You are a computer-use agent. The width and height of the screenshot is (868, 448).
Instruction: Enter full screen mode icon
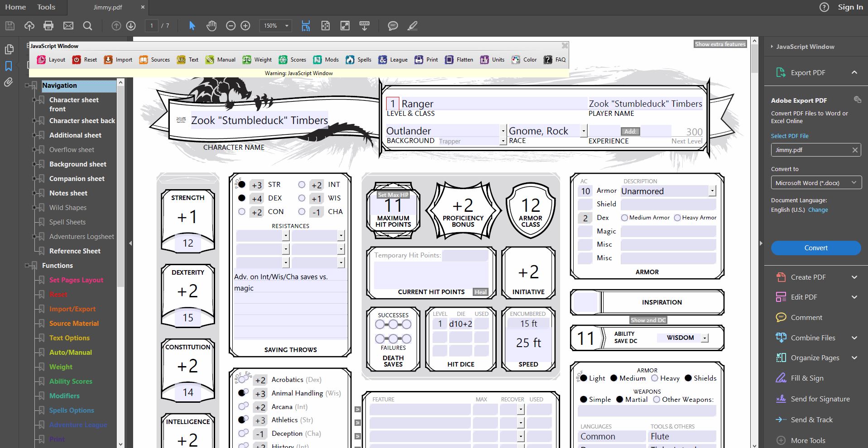tap(345, 26)
